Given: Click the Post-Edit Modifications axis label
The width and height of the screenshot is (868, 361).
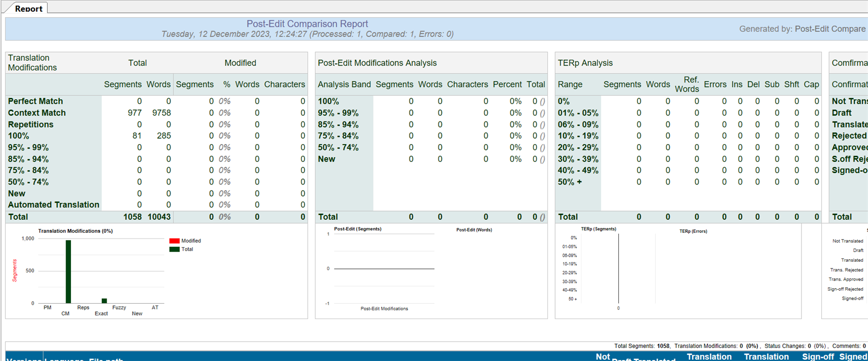Looking at the screenshot, I should pyautogui.click(x=384, y=308).
